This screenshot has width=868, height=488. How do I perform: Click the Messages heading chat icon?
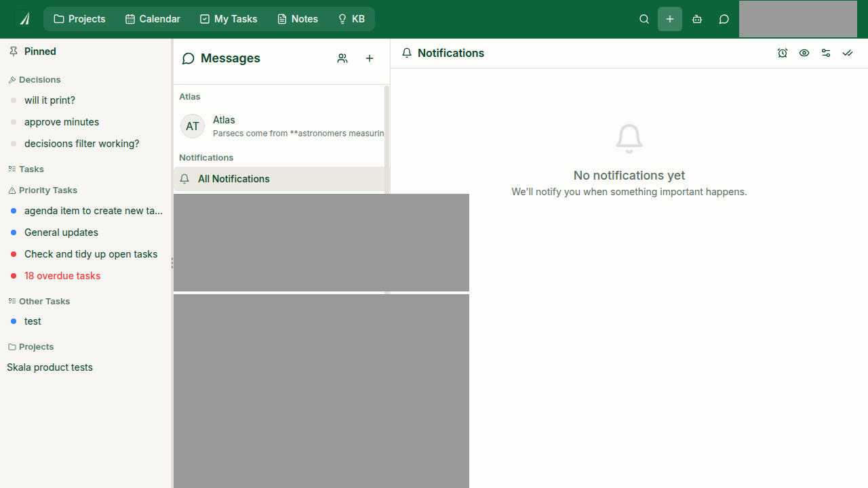coord(189,58)
